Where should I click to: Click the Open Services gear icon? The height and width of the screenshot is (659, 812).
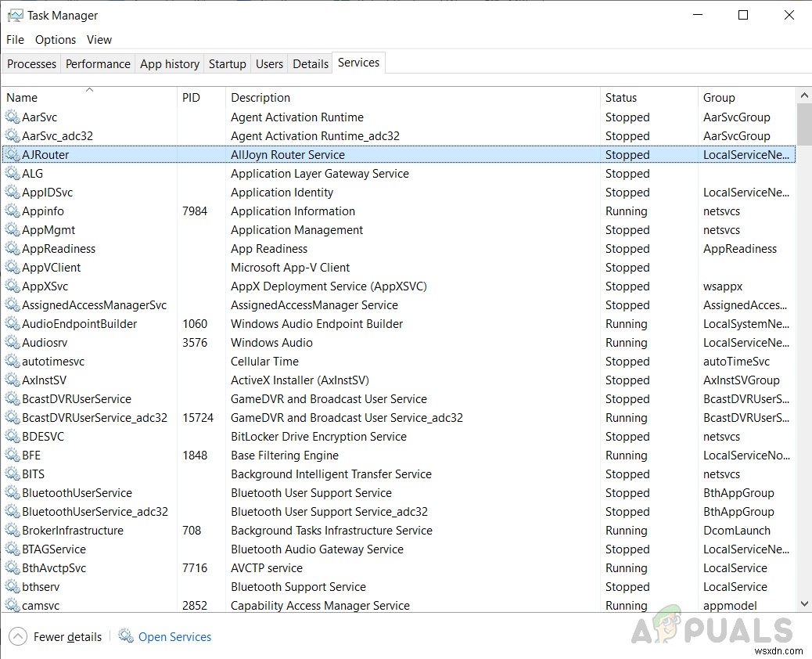[x=126, y=636]
